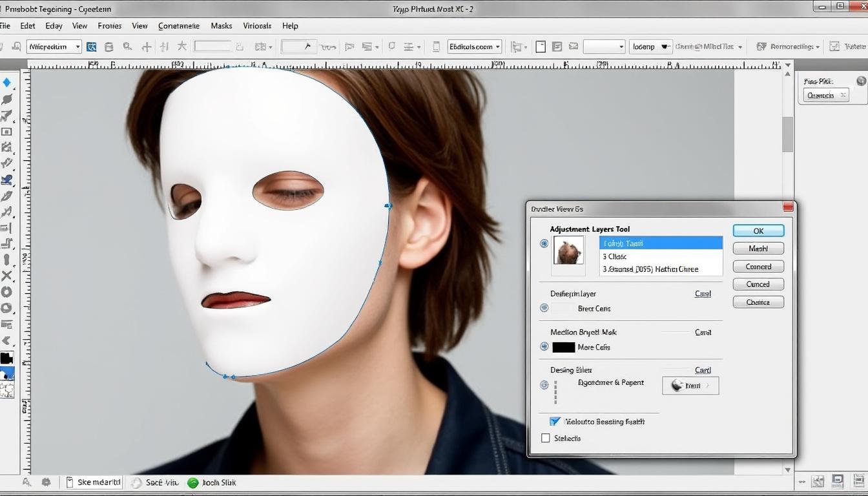The height and width of the screenshot is (496, 868).
Task: Select the Move tool in the toolbar
Action: (x=8, y=81)
